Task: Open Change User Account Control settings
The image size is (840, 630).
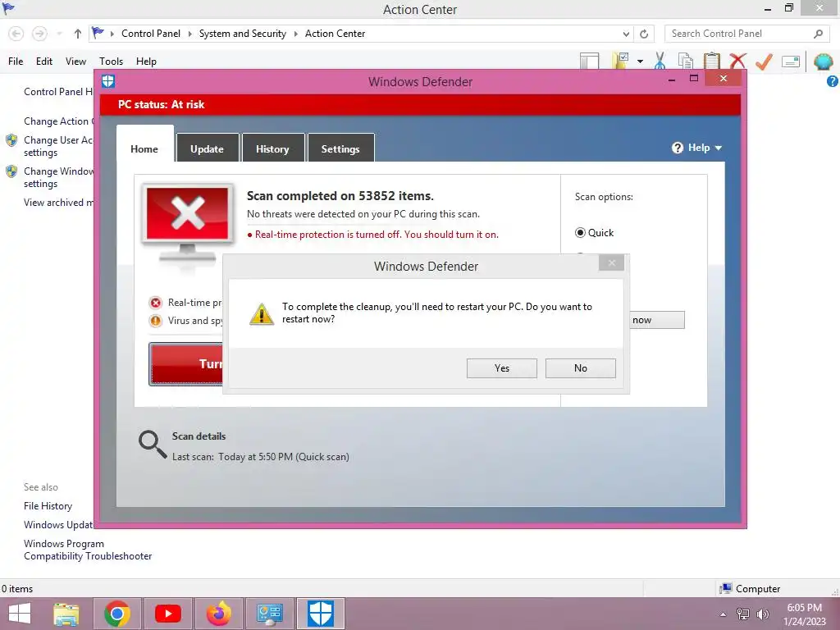Action: pos(58,146)
